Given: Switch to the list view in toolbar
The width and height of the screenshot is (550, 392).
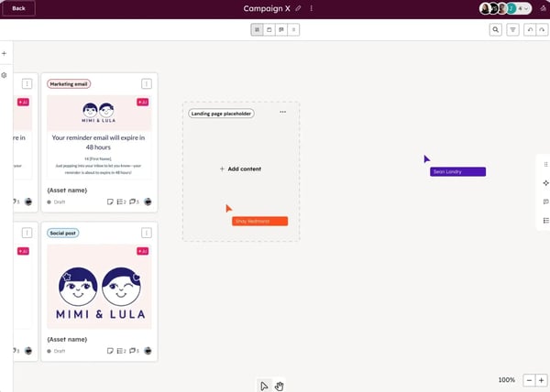Looking at the screenshot, I should pyautogui.click(x=293, y=30).
